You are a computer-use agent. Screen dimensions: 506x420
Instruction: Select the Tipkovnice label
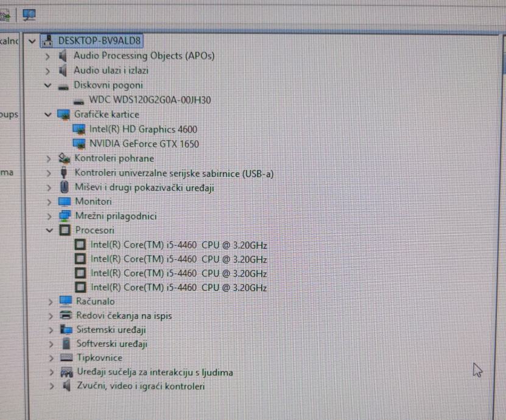100,358
